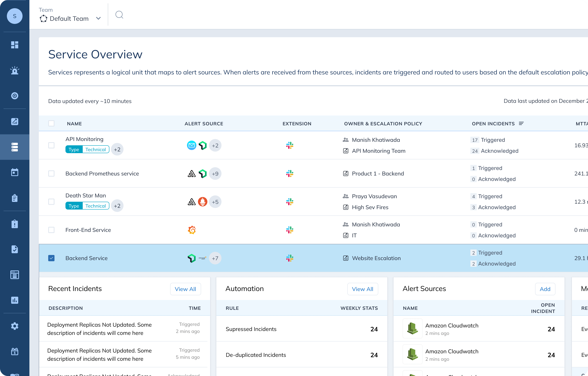
Task: Open the bar chart analytics icon in sidebar
Action: point(15,300)
